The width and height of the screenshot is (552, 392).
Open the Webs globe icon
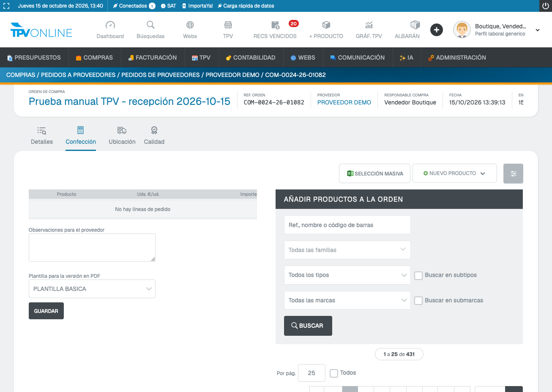(190, 25)
